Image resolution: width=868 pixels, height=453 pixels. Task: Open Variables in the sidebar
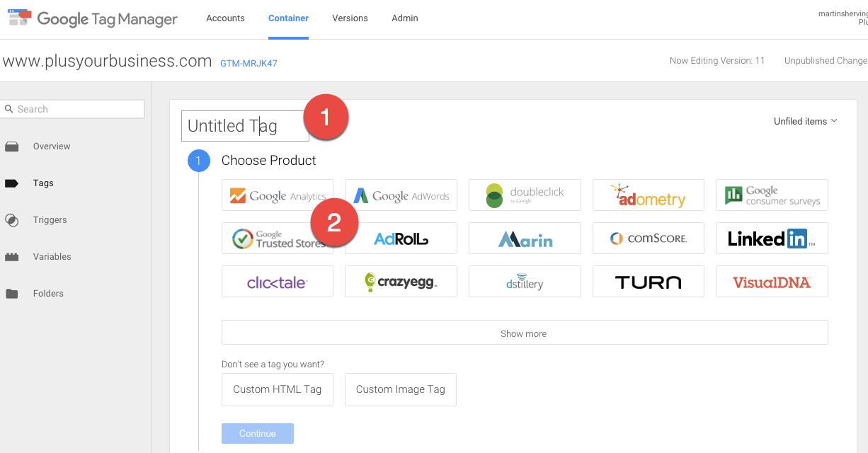52,257
